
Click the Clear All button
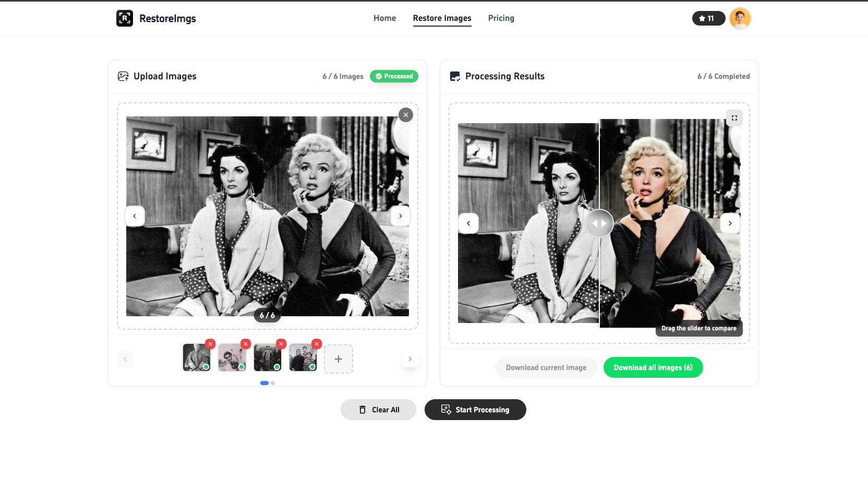(378, 410)
